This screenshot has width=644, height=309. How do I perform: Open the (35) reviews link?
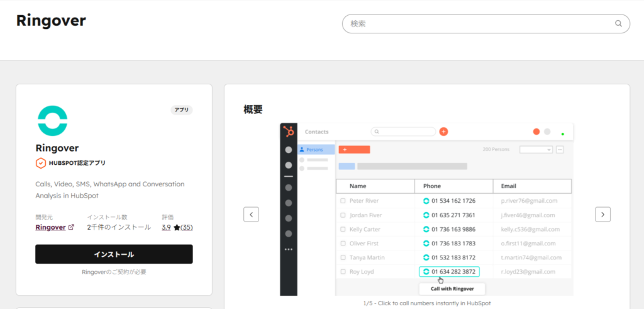coord(186,227)
